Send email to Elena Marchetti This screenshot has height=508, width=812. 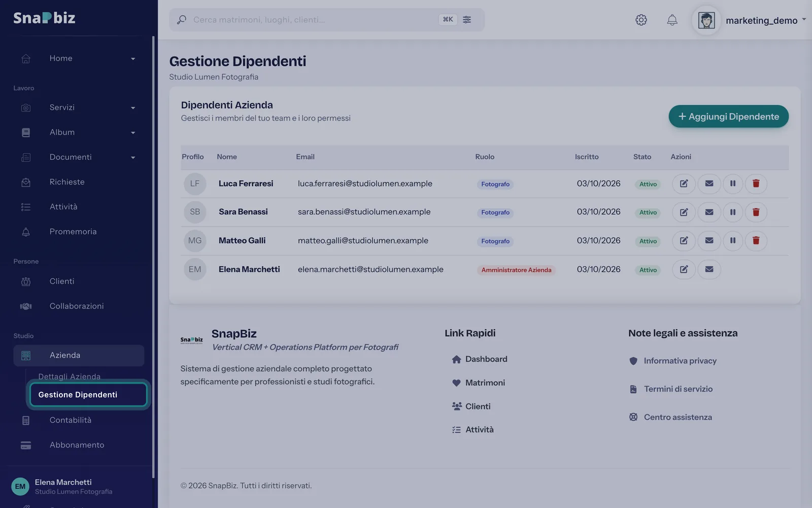click(x=709, y=269)
